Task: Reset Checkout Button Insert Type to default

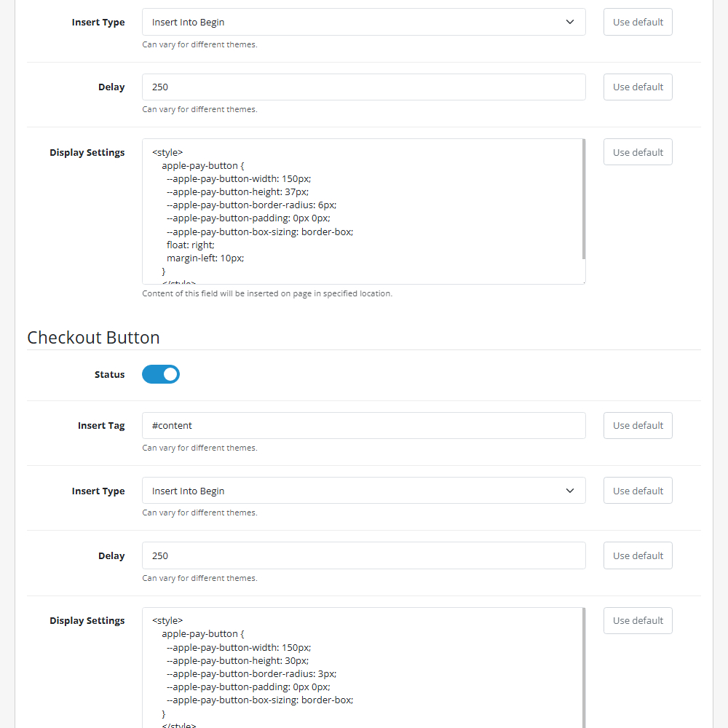Action: click(638, 491)
